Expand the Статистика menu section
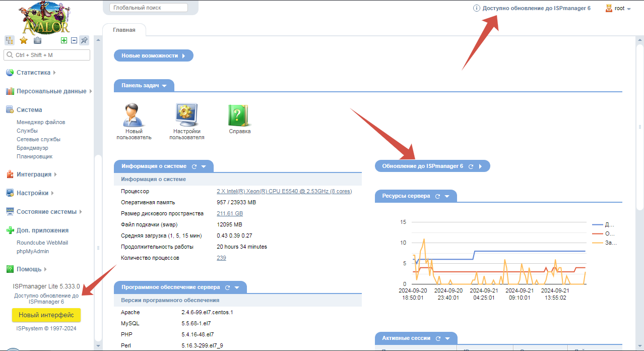 [33, 73]
